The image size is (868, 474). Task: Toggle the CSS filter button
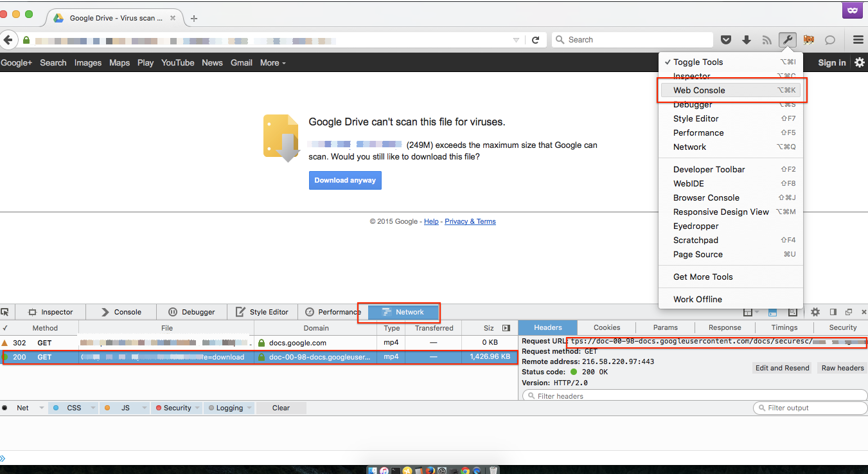(x=69, y=408)
